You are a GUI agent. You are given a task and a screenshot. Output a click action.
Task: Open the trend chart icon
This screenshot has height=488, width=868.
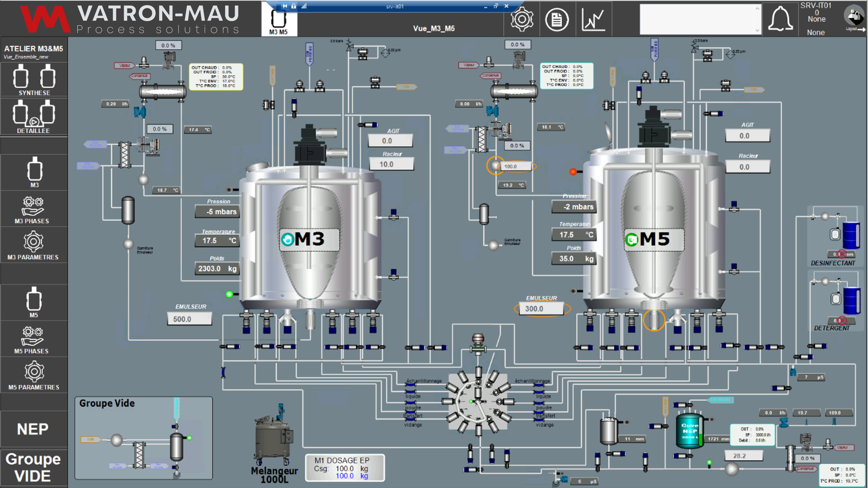click(593, 20)
